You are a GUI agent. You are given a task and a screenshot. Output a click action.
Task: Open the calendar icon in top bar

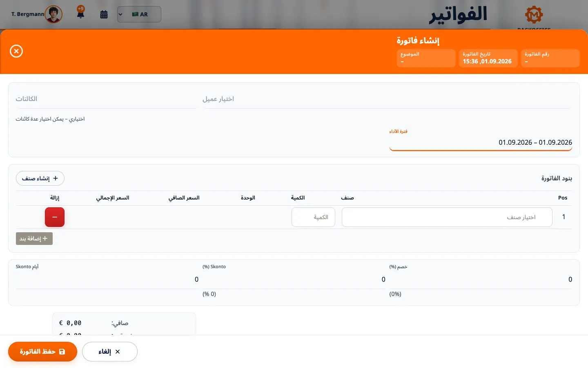tap(104, 14)
